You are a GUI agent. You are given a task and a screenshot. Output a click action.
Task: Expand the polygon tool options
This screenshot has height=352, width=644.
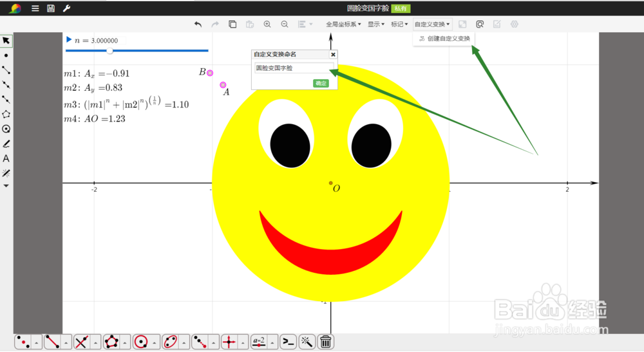[125, 342]
